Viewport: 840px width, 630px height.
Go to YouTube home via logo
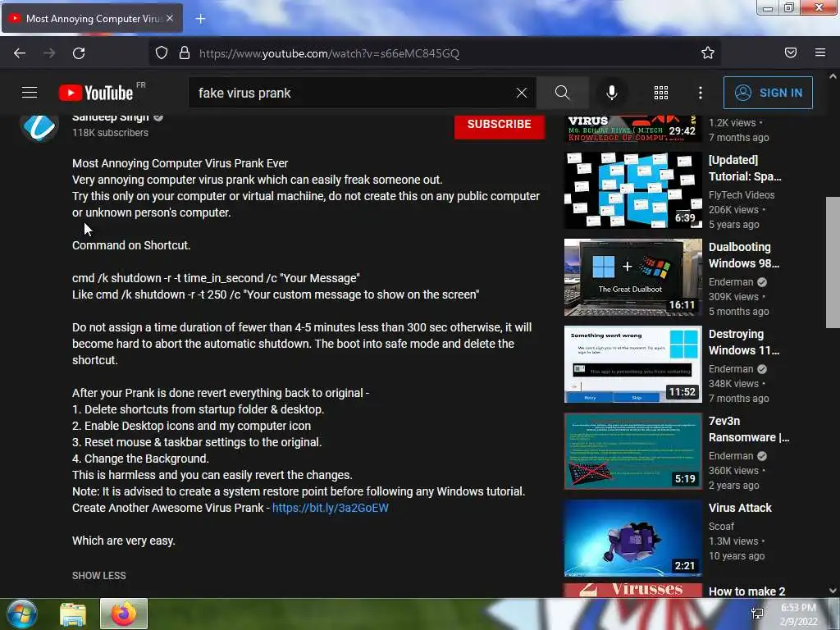click(x=97, y=93)
